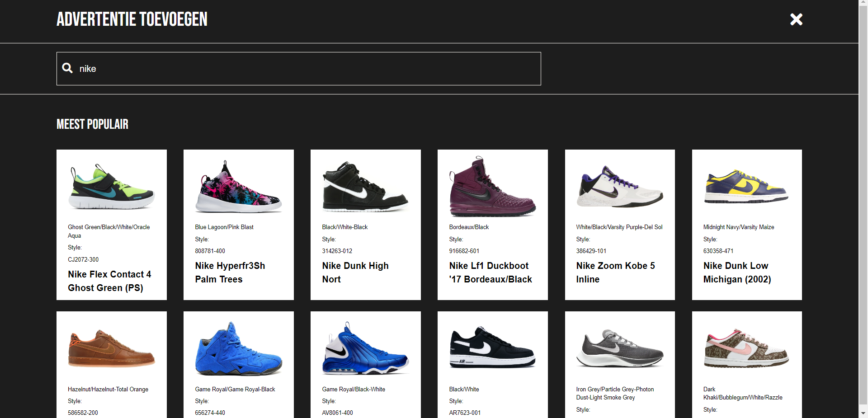
Task: Pick the Hazelnut brown sneaker image
Action: 112,349
